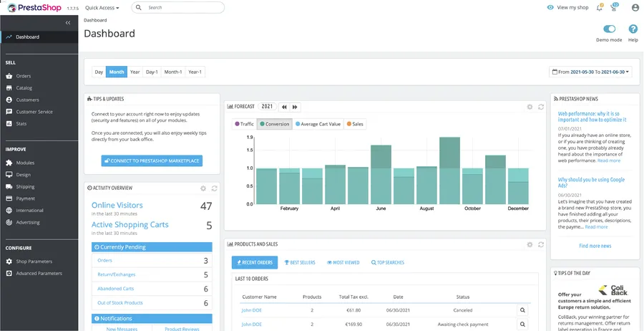Screen dimensions: 644x331
Task: Click the Customers person icon in sidebar
Action: 9,100
